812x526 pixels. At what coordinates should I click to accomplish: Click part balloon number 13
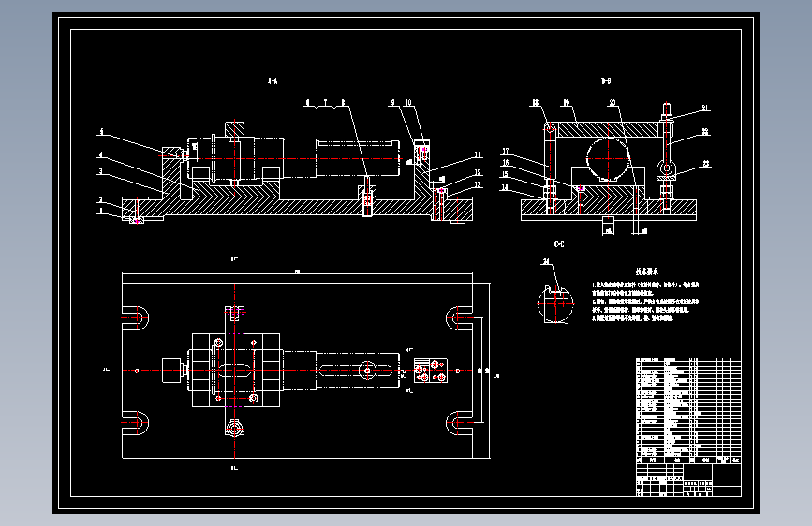[x=478, y=184]
